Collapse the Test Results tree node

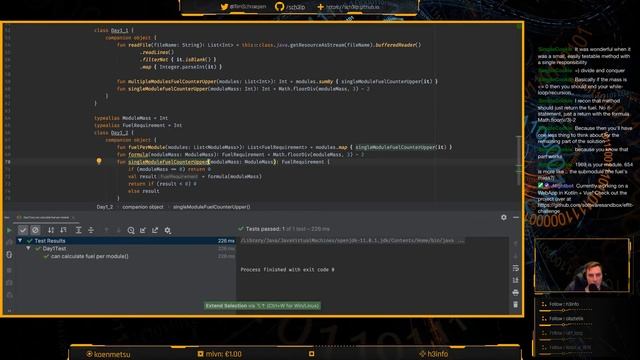tap(20, 241)
